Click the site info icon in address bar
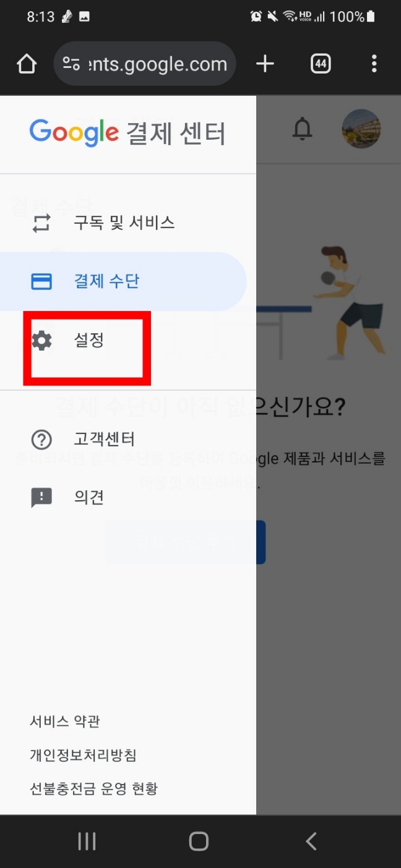The image size is (401, 868). (72, 64)
